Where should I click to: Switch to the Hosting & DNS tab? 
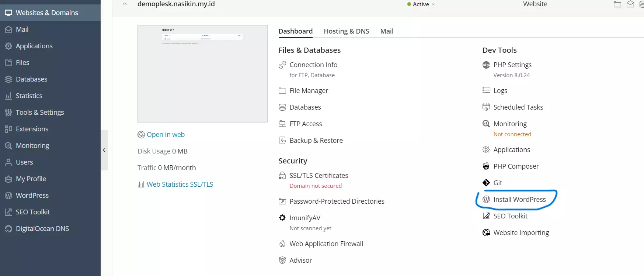tap(347, 31)
